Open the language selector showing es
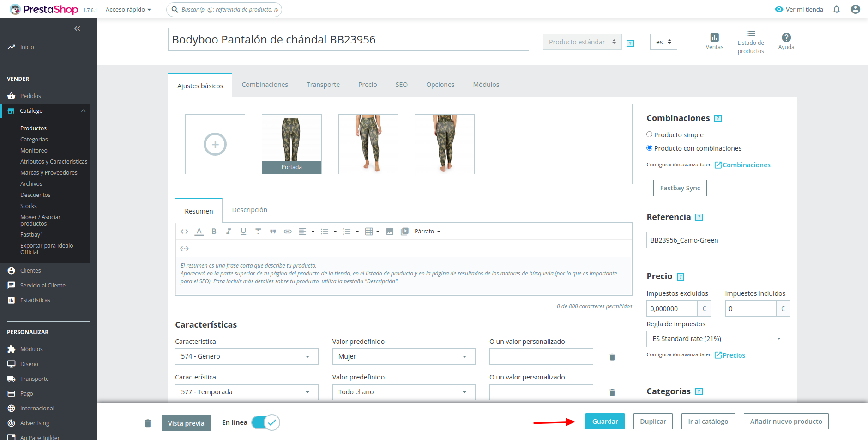Image resolution: width=868 pixels, height=440 pixels. point(663,42)
